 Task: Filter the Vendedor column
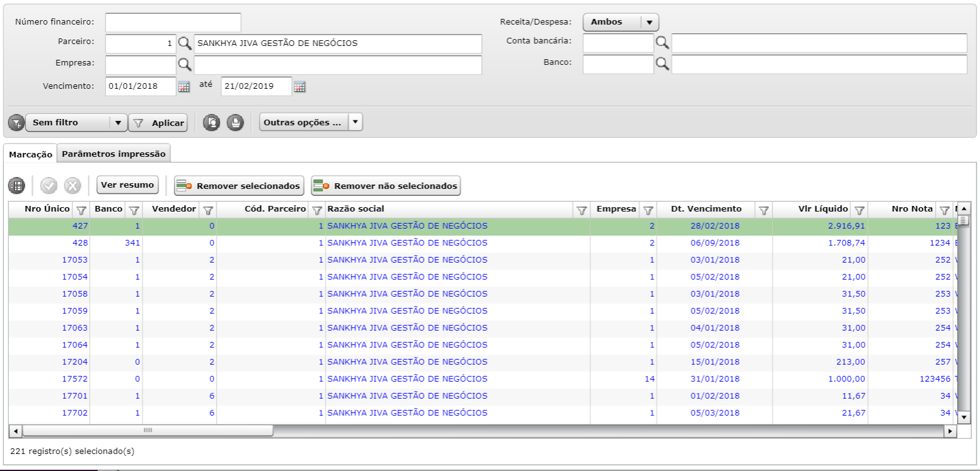208,210
